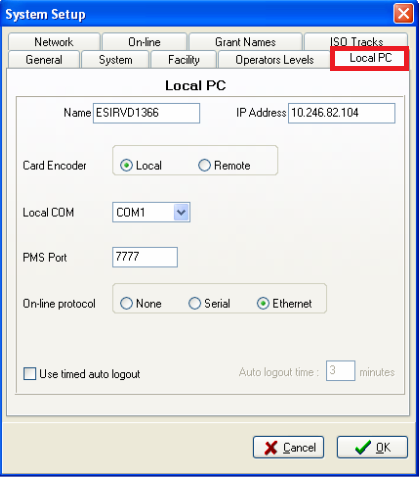Viewport: 419px width, 477px height.
Task: Click the Auto logout time minutes field
Action: (340, 371)
